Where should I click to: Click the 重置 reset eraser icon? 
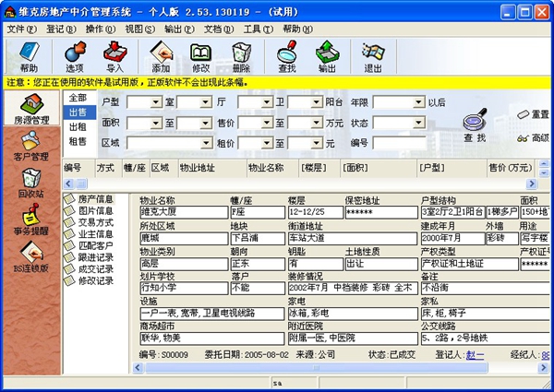534,114
